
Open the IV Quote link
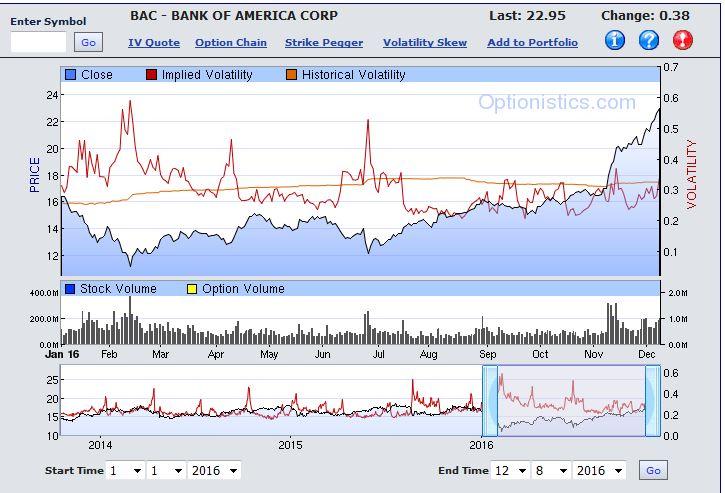[154, 43]
